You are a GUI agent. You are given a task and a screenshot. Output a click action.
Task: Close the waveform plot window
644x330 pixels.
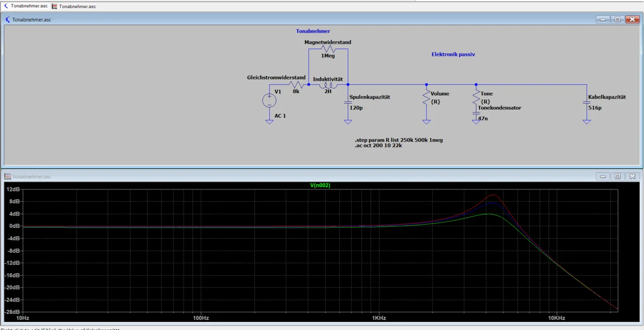coord(632,176)
